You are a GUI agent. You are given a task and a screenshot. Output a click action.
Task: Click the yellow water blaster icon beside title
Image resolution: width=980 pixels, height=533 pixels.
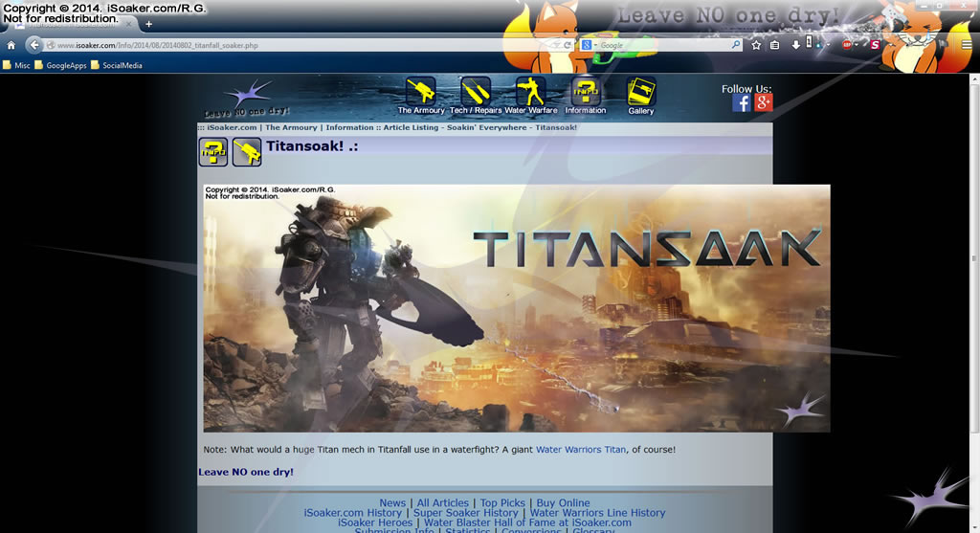point(247,152)
